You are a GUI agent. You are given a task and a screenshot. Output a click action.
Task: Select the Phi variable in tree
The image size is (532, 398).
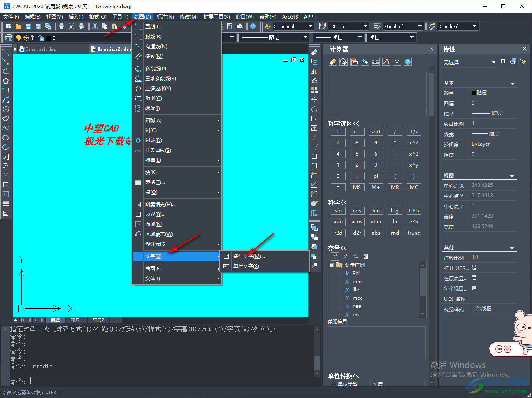click(x=356, y=273)
